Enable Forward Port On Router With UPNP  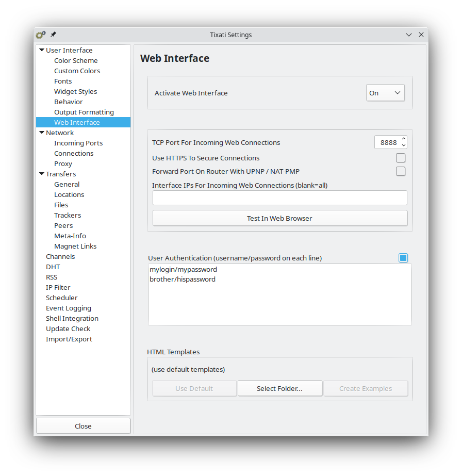[401, 171]
